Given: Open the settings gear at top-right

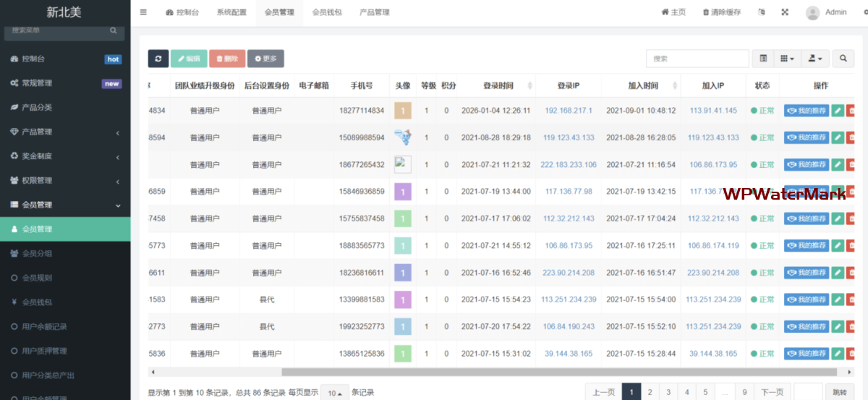Looking at the screenshot, I should [x=863, y=12].
